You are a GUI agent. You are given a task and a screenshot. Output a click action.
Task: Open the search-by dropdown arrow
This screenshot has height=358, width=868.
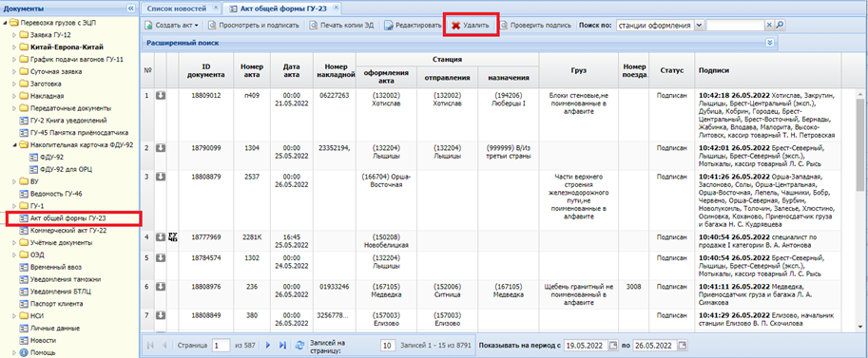tap(698, 26)
